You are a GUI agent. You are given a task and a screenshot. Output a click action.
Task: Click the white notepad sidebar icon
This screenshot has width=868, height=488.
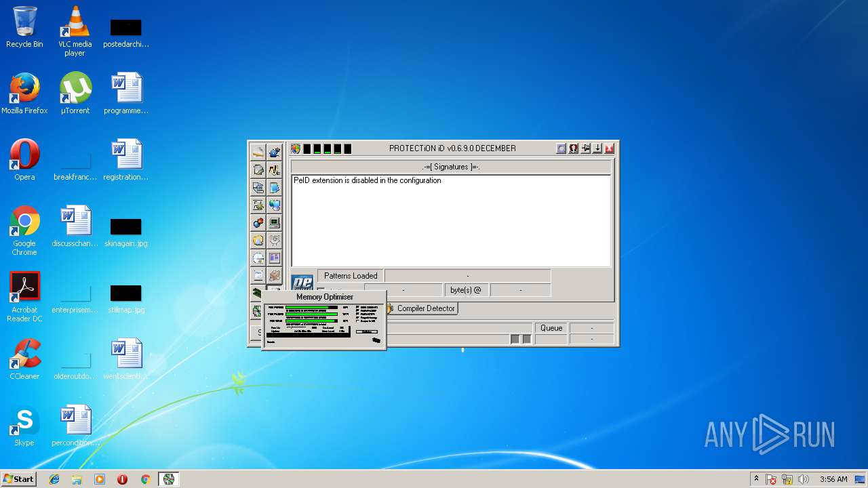[258, 275]
